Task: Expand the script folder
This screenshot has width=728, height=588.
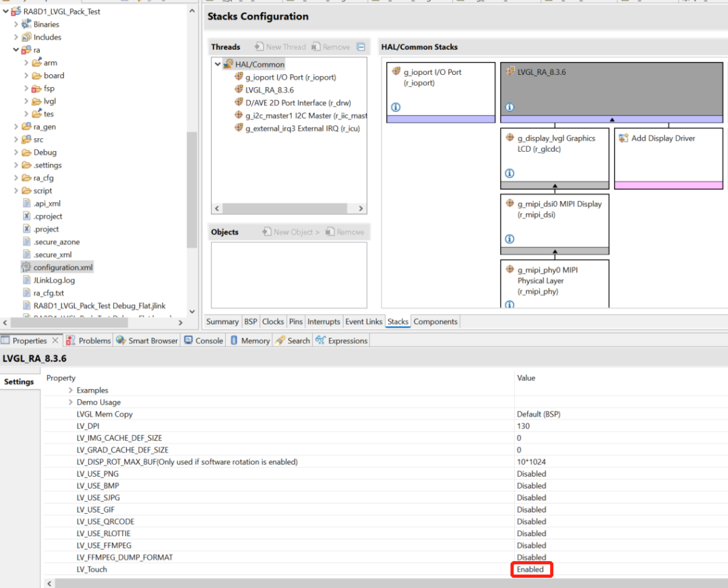Action: (16, 190)
